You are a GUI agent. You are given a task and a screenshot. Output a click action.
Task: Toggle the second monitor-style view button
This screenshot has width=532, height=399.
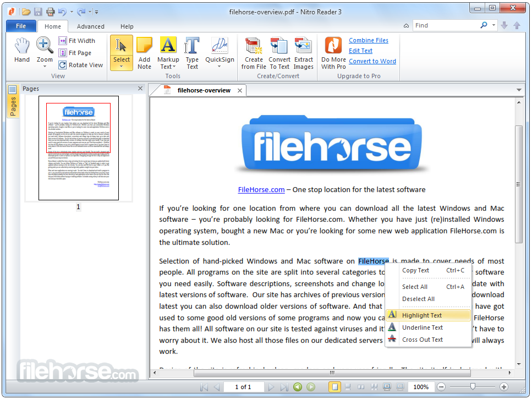[401, 387]
